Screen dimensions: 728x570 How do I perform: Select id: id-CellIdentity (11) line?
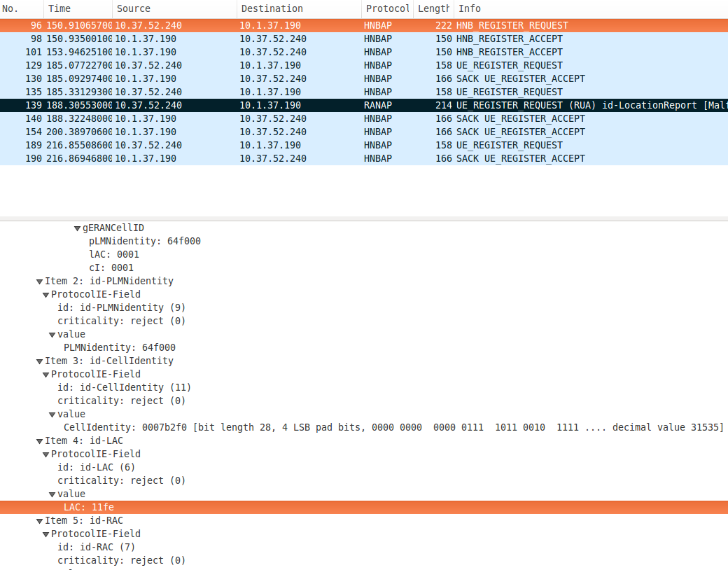(x=125, y=388)
